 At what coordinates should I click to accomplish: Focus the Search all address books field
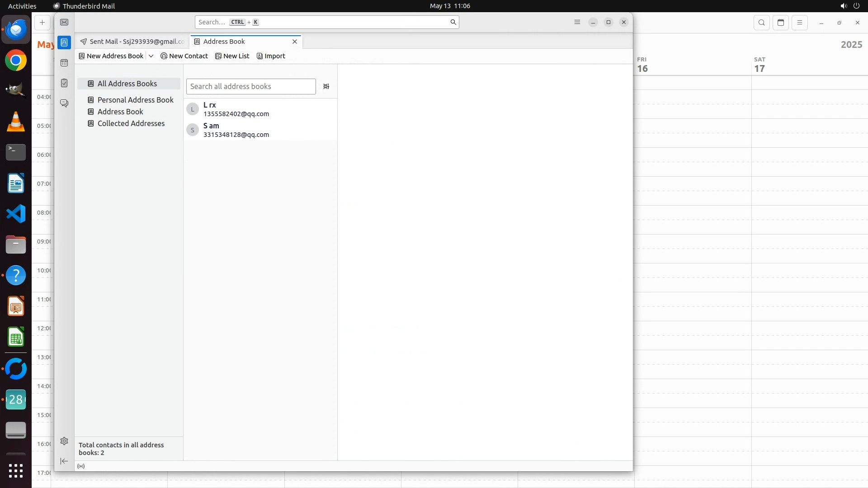pyautogui.click(x=251, y=86)
